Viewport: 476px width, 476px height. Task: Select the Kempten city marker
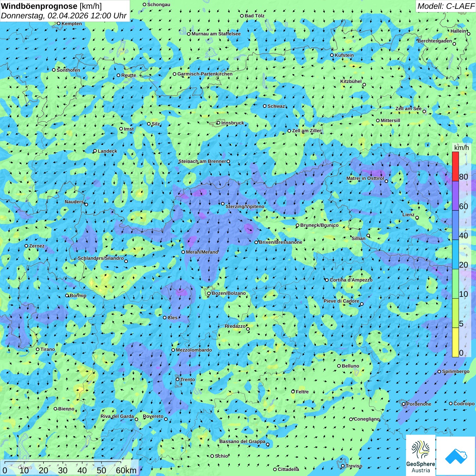58,23
